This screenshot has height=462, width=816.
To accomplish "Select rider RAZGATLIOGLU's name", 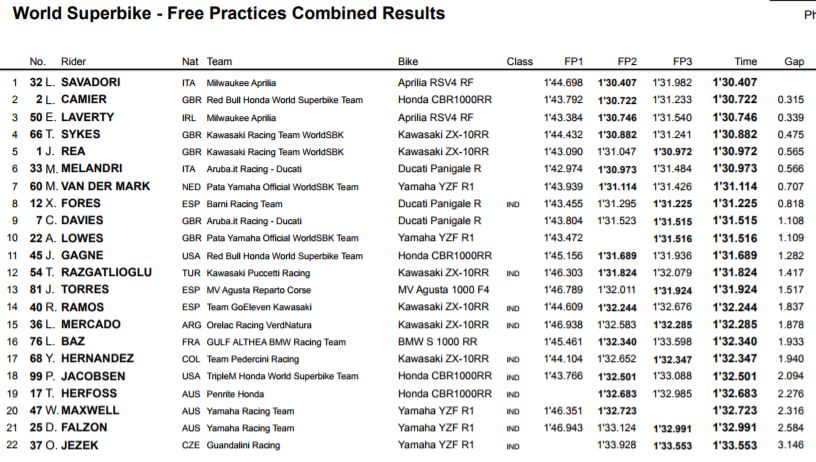I will coord(106,272).
